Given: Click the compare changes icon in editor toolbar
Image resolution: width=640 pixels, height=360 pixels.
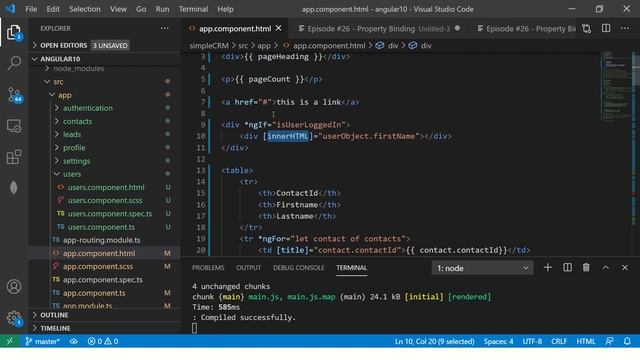Looking at the screenshot, I should click(587, 29).
